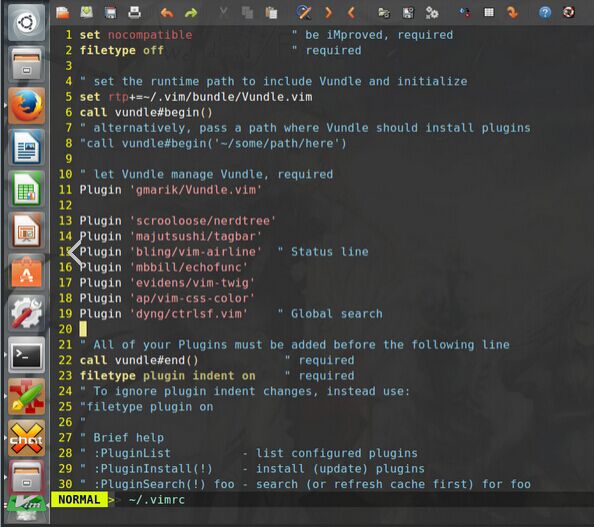Click the Open file toolbar icon
Image resolution: width=594 pixels, height=527 pixels.
[63, 13]
